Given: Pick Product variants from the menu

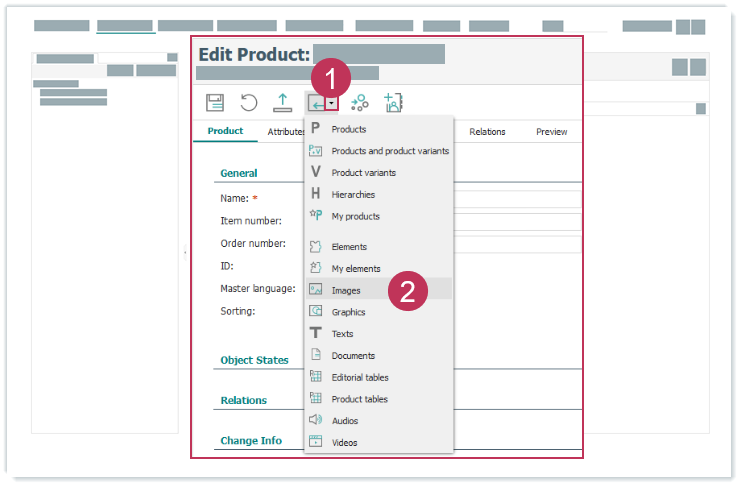Looking at the screenshot, I should point(363,173).
